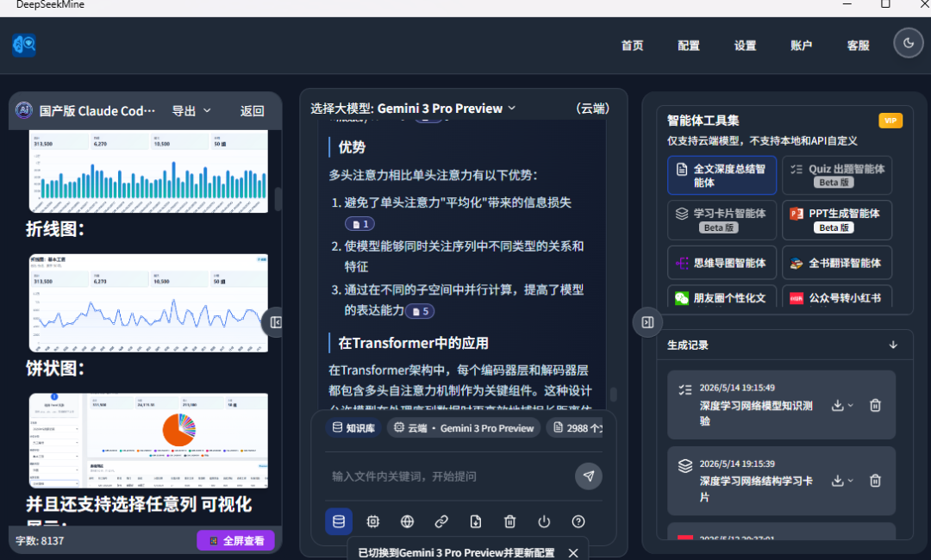
Task: Open model selector Gemini 3 Pro Preview
Action: tap(446, 109)
